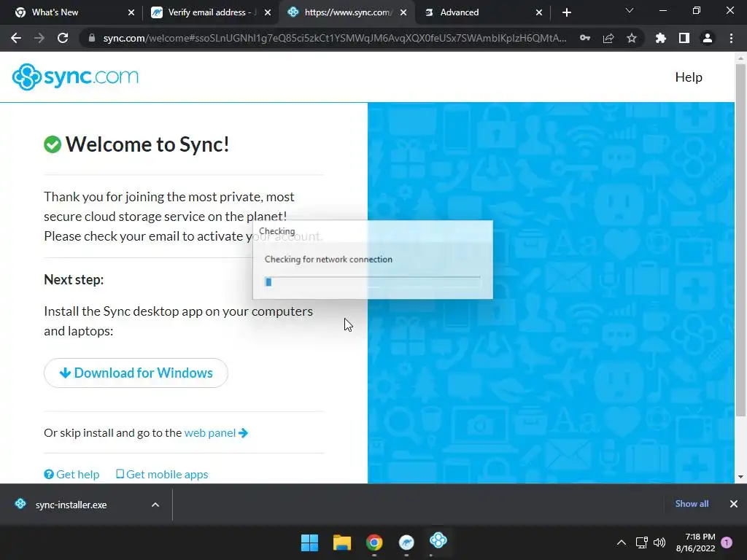
Task: Reload the current page
Action: point(63,38)
